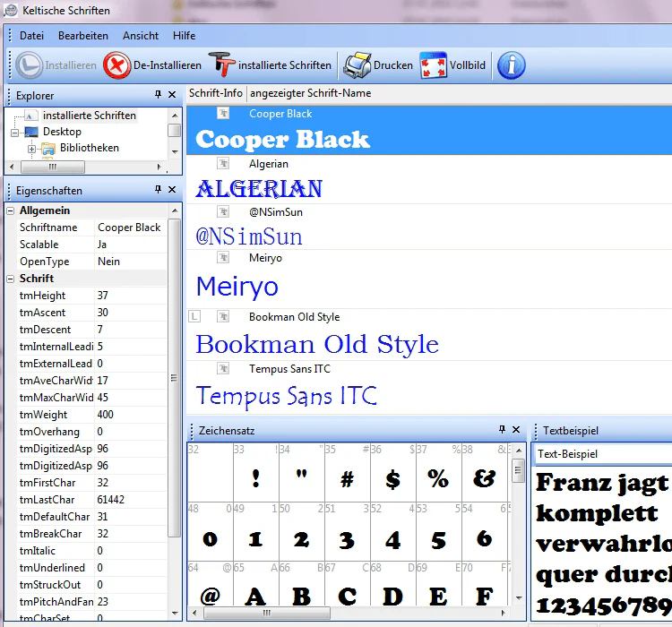Select the Meiryo font entry
This screenshot has width=672, height=627.
click(x=429, y=279)
